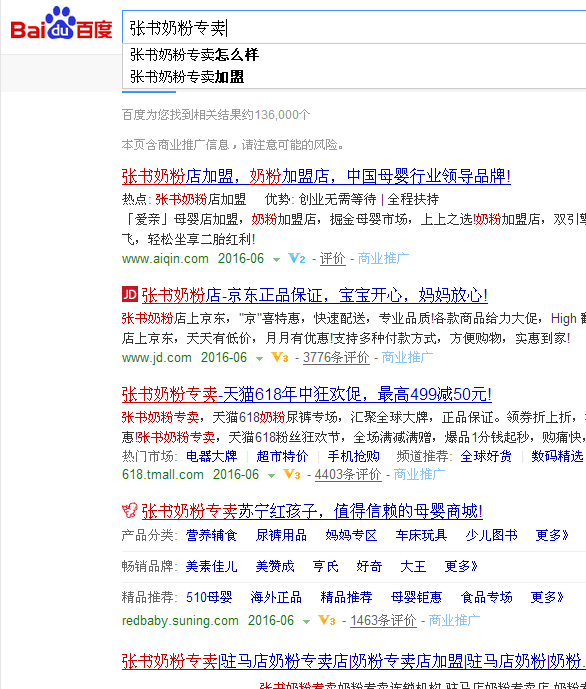
Task: Open 少儿图书 product category
Action: [492, 535]
